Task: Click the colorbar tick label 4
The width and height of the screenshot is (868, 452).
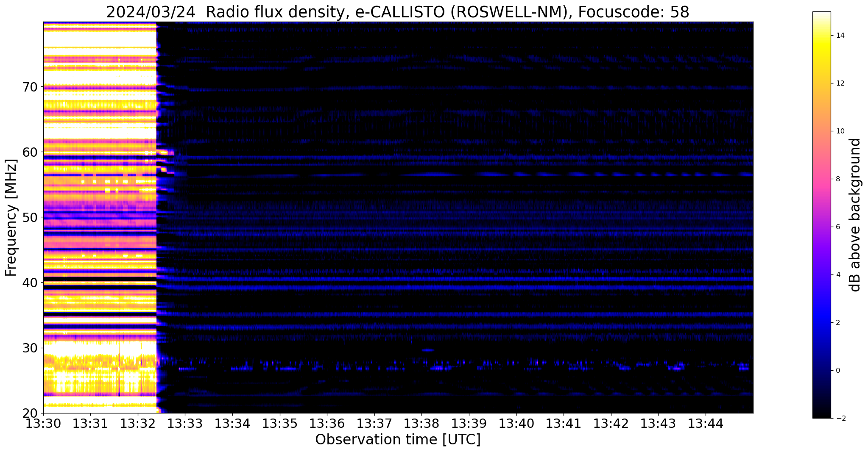Action: click(838, 275)
